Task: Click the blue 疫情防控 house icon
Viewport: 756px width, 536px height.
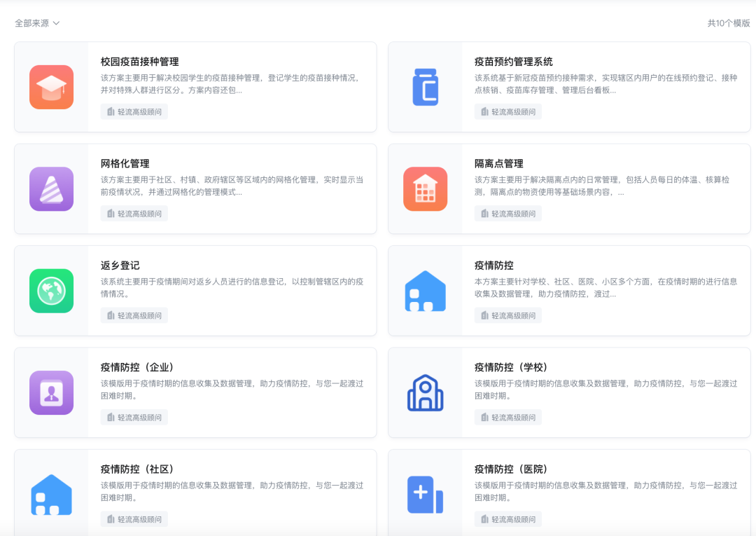Action: click(x=425, y=290)
